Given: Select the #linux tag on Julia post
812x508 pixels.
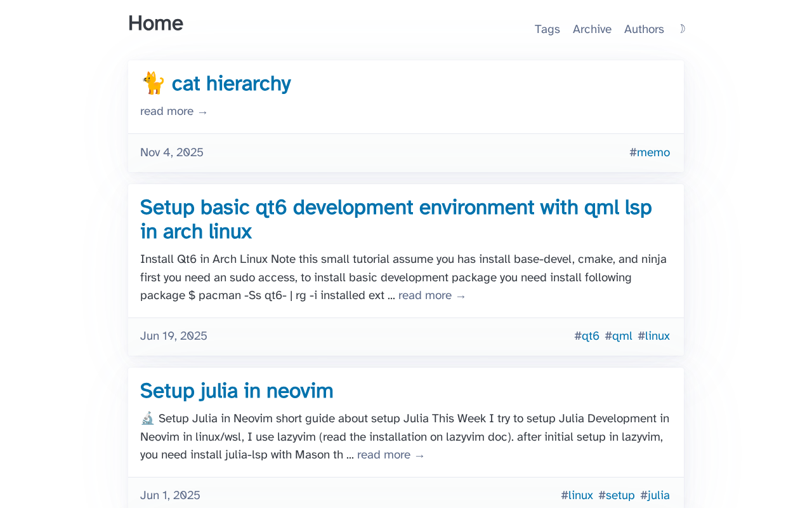Looking at the screenshot, I should (577, 495).
